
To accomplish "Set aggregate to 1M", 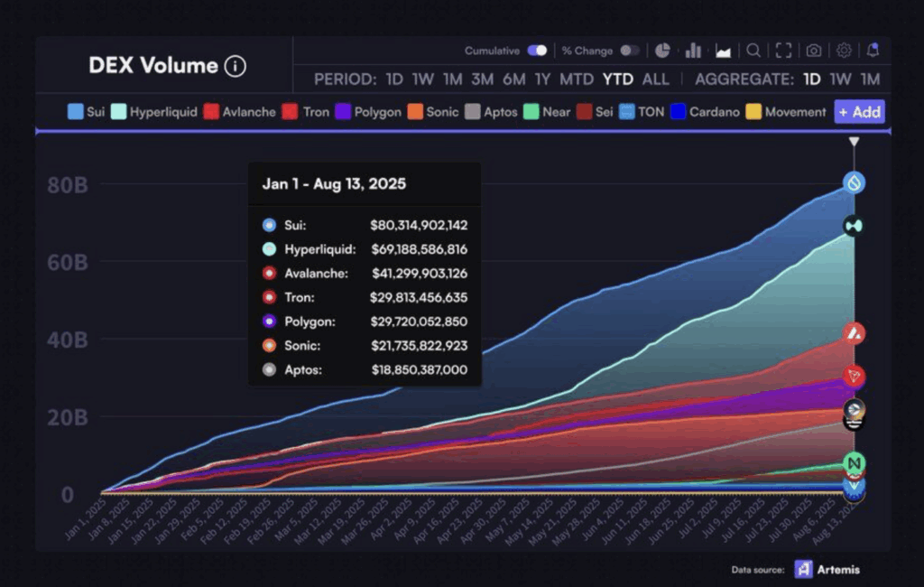I will [871, 79].
